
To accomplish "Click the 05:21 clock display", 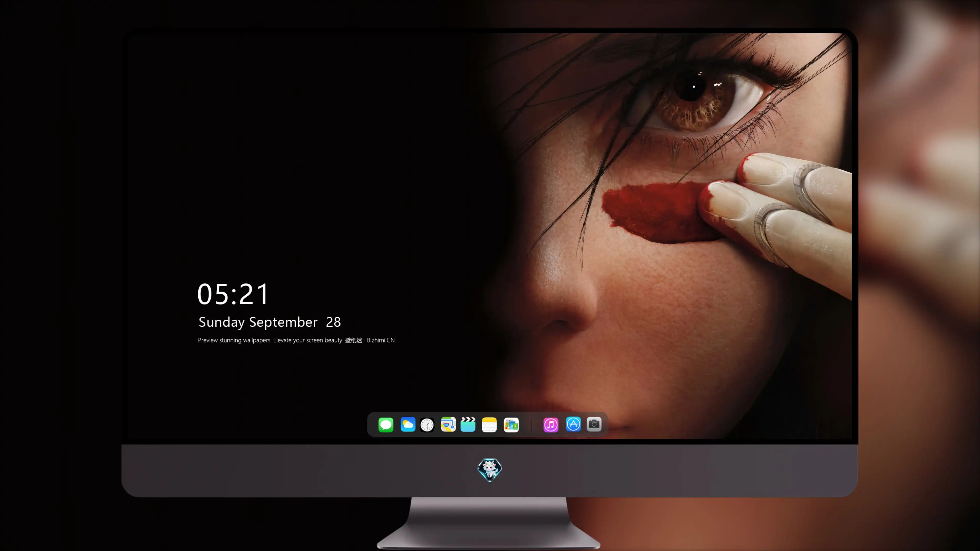I will click(233, 294).
